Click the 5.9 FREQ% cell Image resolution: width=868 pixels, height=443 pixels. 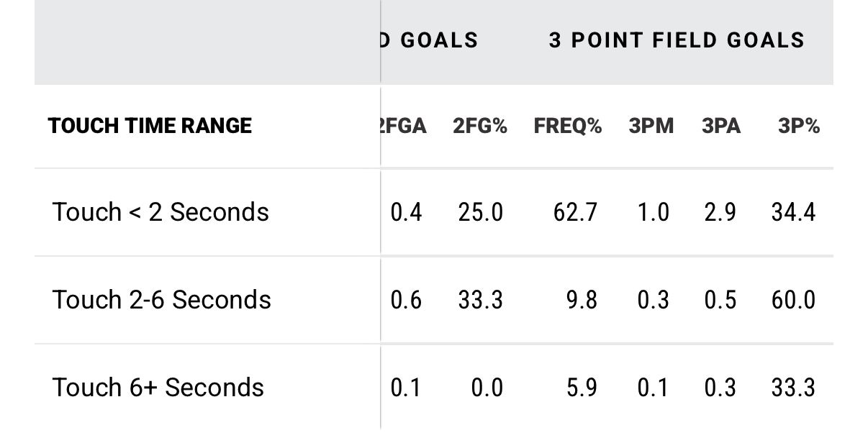pos(582,388)
